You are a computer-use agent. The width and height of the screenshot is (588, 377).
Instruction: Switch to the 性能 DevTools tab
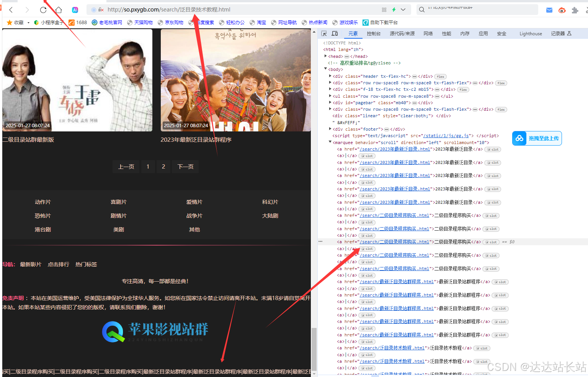[446, 34]
